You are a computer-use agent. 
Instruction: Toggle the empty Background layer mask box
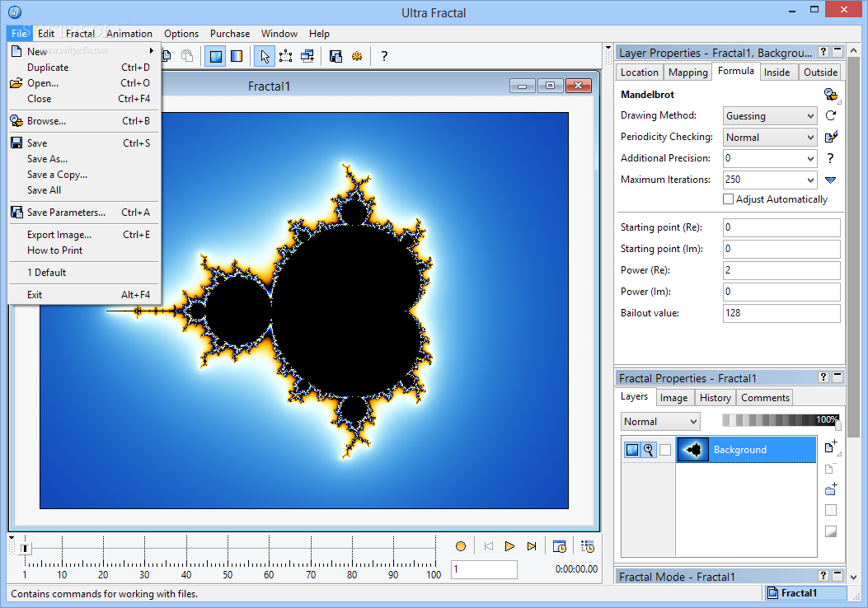coord(665,450)
